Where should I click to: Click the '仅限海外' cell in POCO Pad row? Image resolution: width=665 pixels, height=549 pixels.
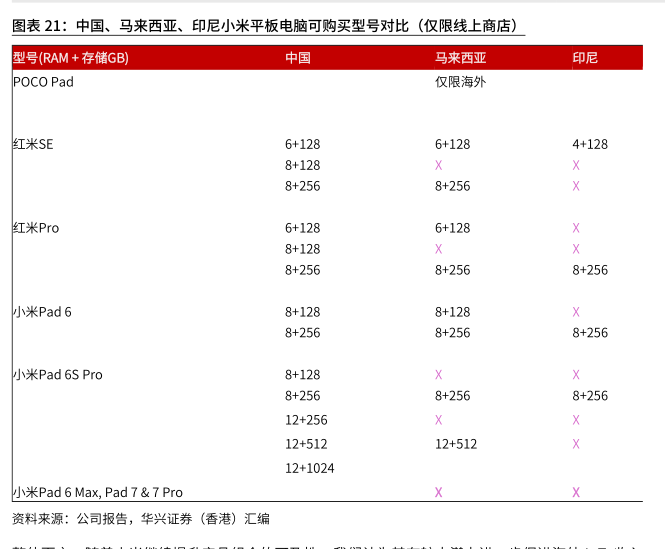pos(461,82)
